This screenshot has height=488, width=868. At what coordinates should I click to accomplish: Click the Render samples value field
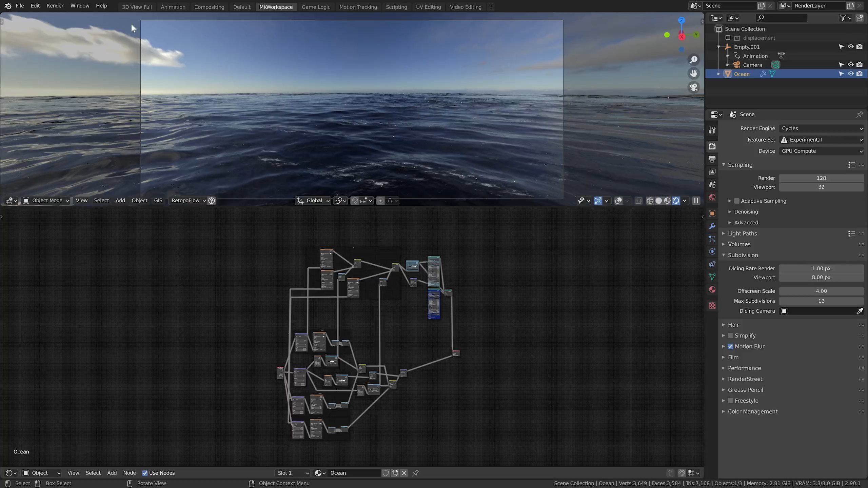(821, 178)
